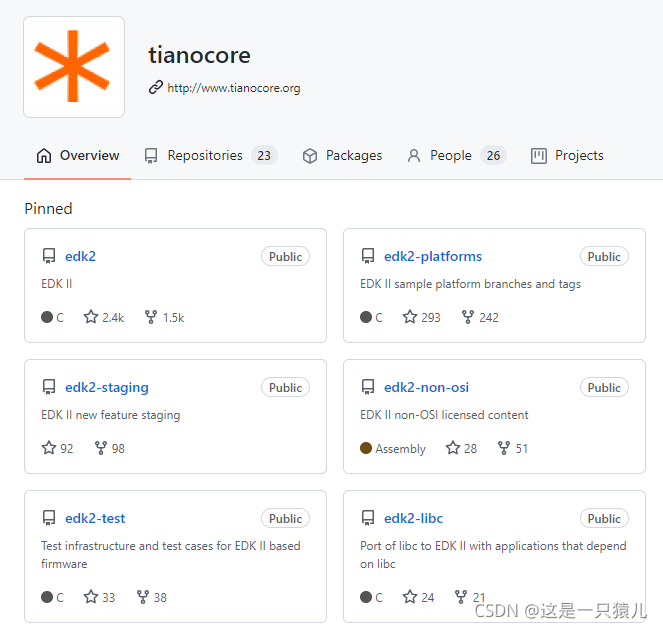Click the 23 repositories count badge
This screenshot has height=628, width=663.
tap(264, 156)
